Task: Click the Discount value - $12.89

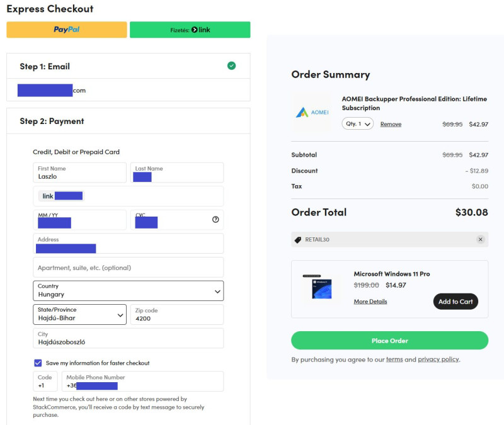Action: [477, 171]
